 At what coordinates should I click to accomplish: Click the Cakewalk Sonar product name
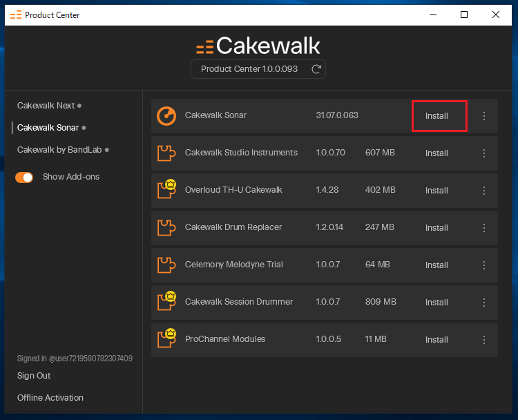click(215, 115)
